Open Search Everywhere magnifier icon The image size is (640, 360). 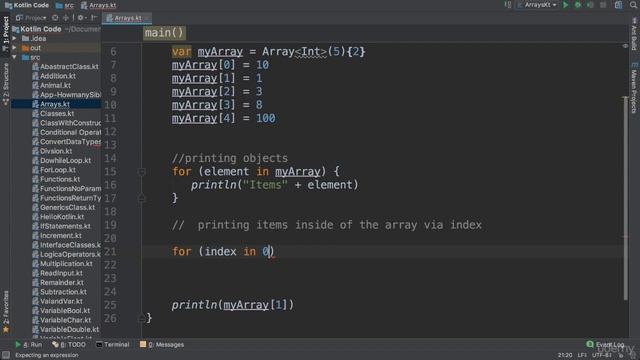click(633, 5)
